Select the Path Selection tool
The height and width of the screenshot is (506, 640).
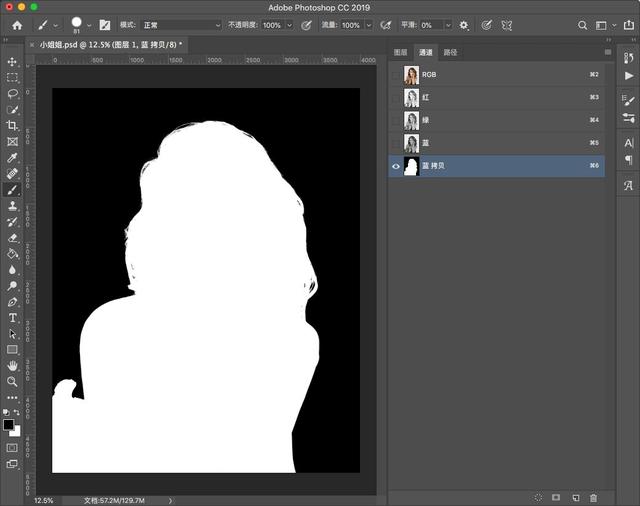tap(12, 334)
